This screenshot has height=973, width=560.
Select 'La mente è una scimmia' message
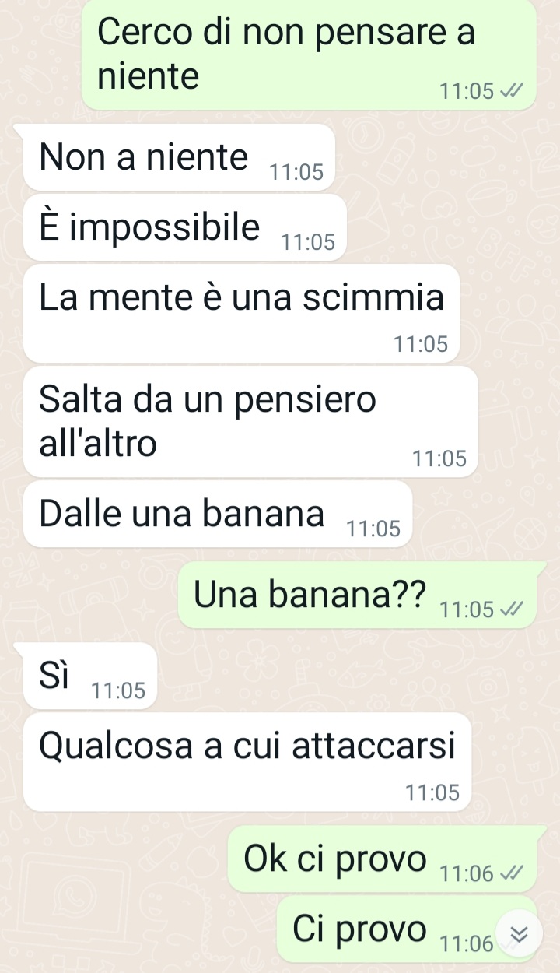(x=242, y=313)
